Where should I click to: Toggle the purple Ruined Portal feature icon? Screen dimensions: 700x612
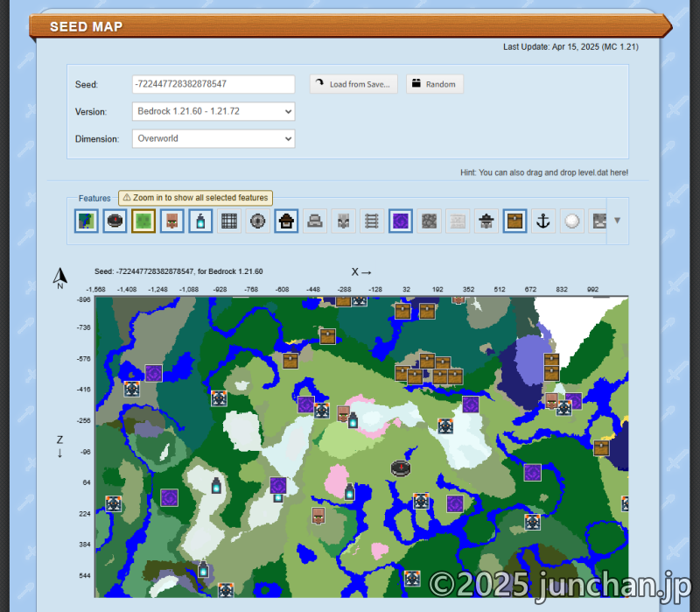click(x=401, y=221)
